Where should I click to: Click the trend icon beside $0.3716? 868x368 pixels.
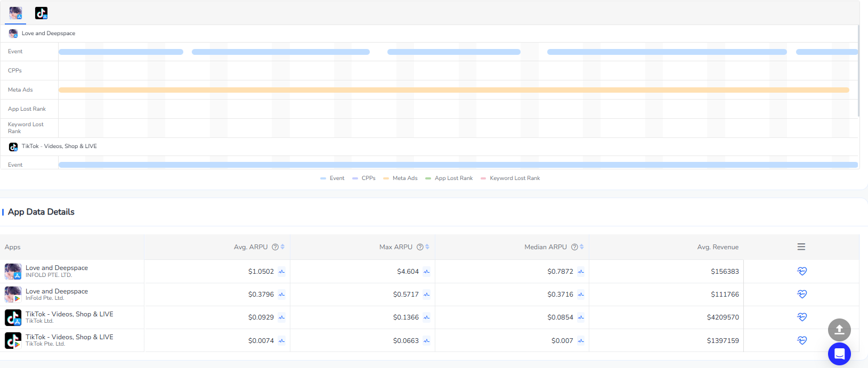[581, 295]
